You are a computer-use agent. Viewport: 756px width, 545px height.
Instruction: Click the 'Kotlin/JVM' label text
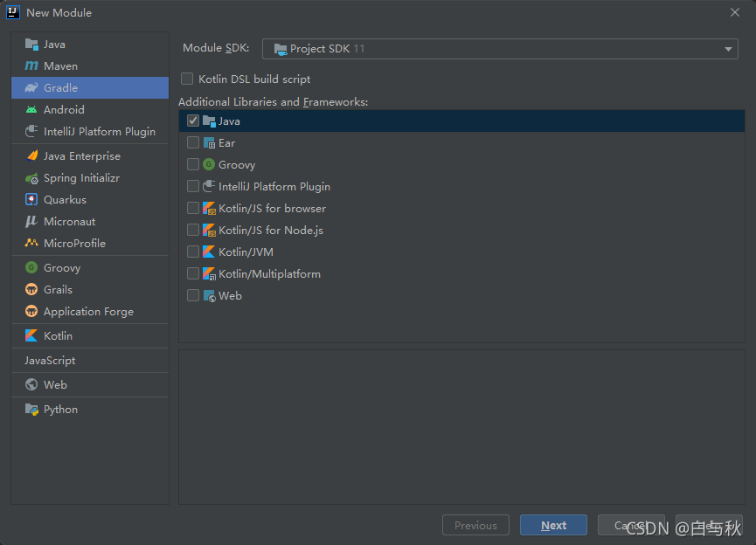click(246, 252)
